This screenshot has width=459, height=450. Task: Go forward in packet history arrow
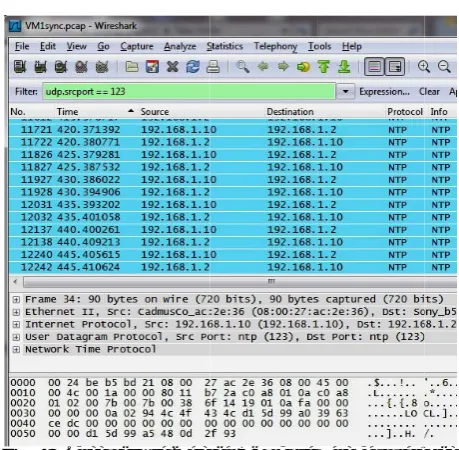click(283, 67)
